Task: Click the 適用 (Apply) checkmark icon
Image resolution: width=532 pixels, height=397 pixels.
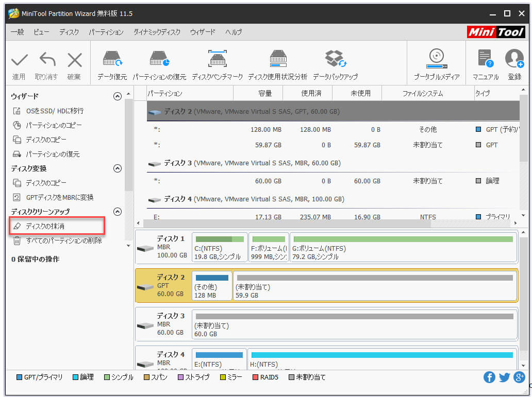Action: [x=19, y=63]
